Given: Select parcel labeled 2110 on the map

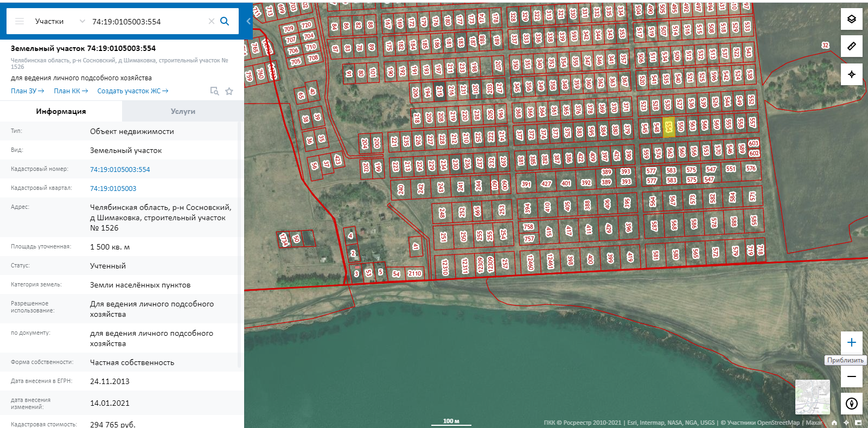Looking at the screenshot, I should (x=414, y=273).
